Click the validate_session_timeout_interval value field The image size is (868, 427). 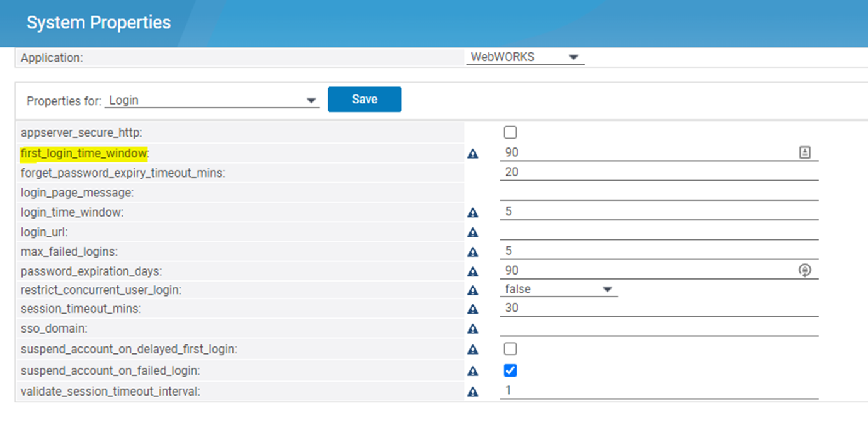(658, 390)
